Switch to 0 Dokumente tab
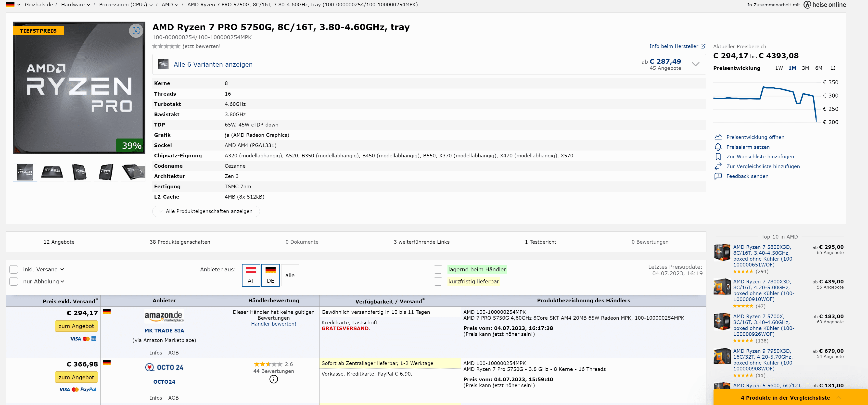This screenshot has height=405, width=868. 302,242
